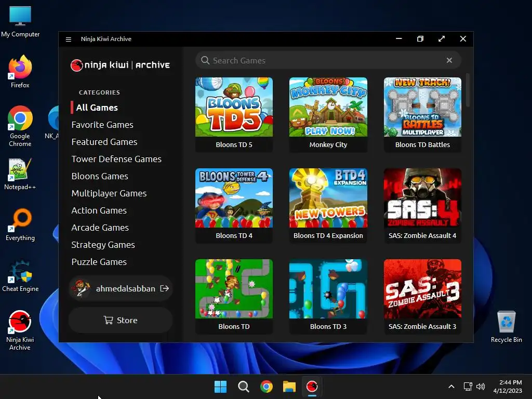Open the Store button
The height and width of the screenshot is (399, 532).
121,320
